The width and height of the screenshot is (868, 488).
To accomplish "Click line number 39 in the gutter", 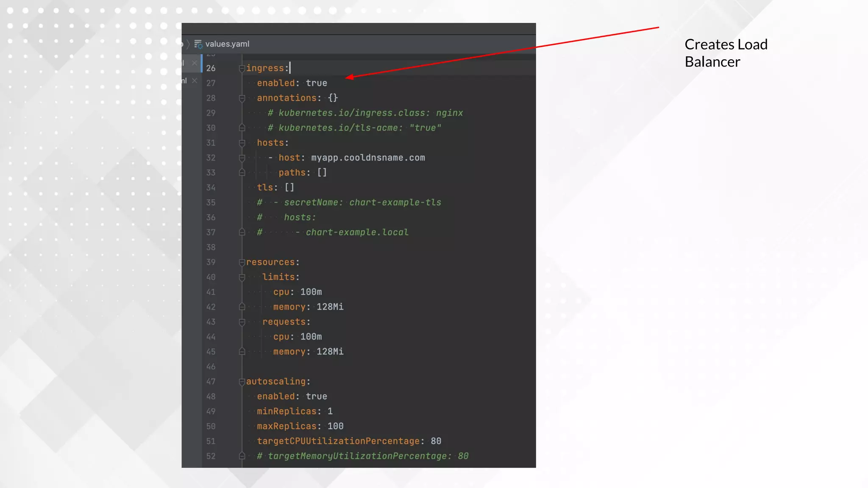I will (211, 262).
